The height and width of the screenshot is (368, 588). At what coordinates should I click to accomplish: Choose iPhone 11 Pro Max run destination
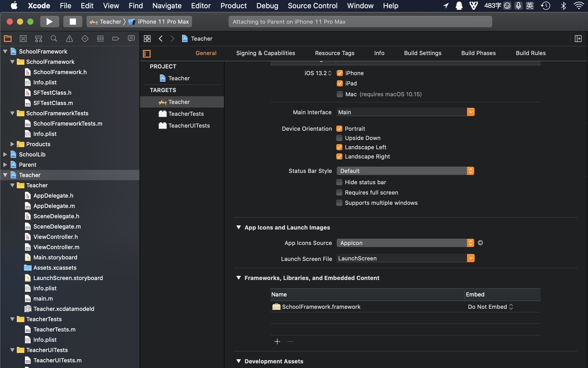(159, 22)
